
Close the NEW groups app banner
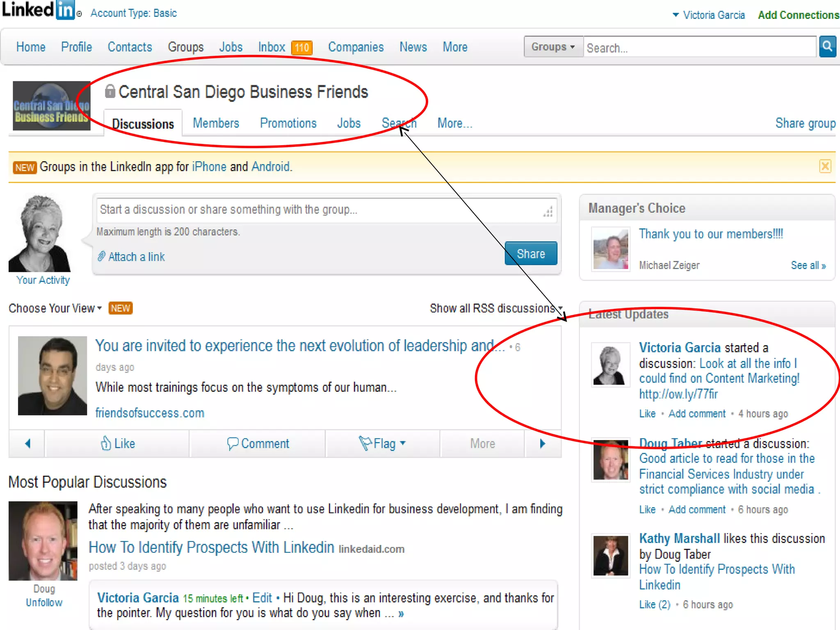(825, 167)
